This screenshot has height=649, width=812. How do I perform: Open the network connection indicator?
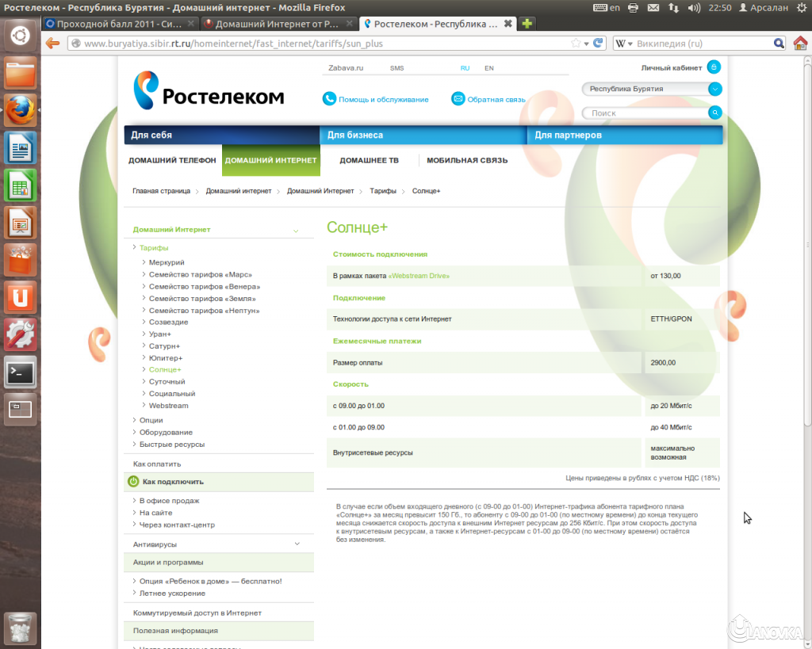click(x=673, y=8)
